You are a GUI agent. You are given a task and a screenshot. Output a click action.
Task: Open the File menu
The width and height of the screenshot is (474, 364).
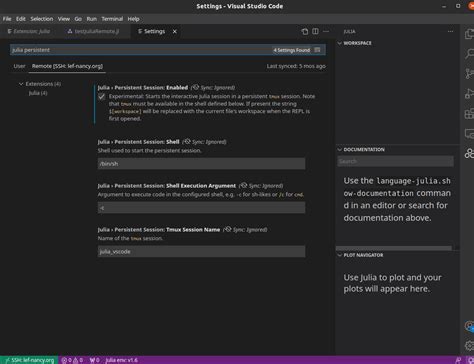click(x=7, y=19)
